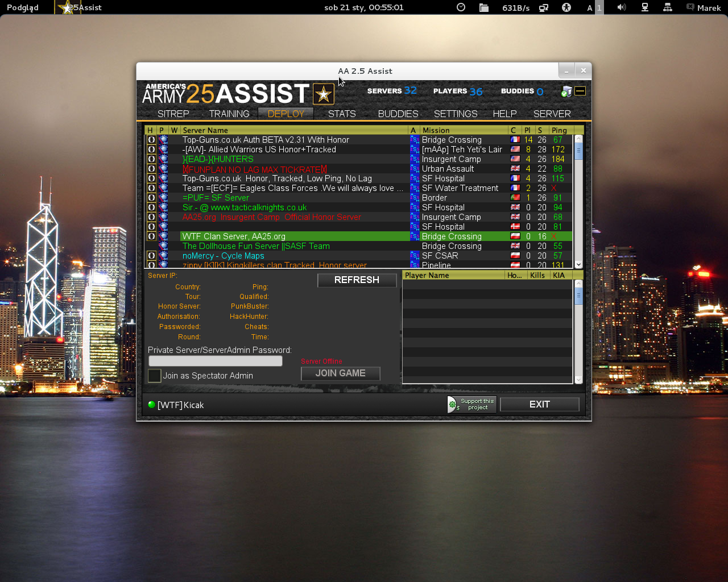The image size is (728, 582).
Task: Click honor icon of =PUF= SF Server row
Action: pos(151,198)
